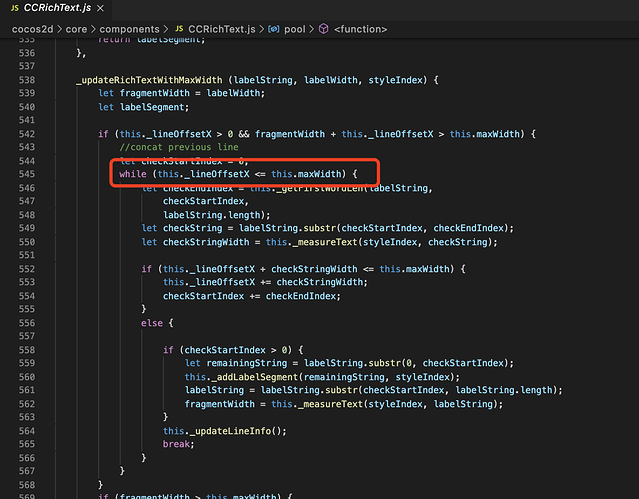Click the JS file icon in the tab

pos(15,8)
